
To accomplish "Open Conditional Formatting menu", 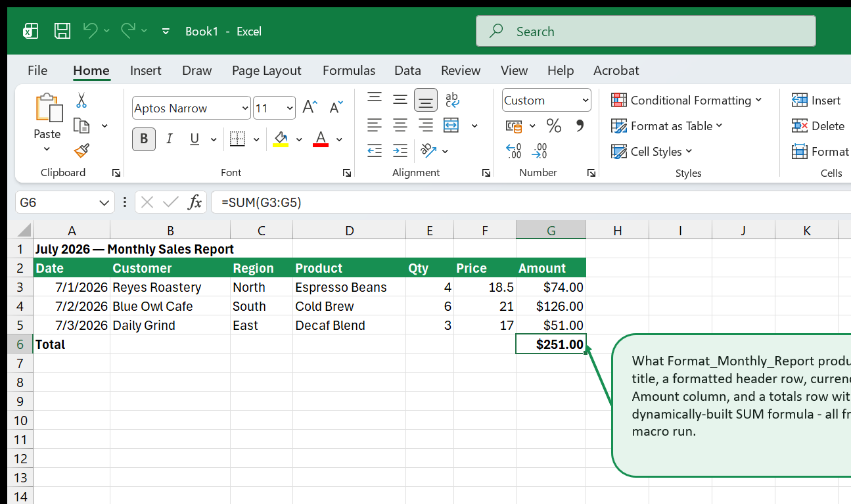I will 687,101.
